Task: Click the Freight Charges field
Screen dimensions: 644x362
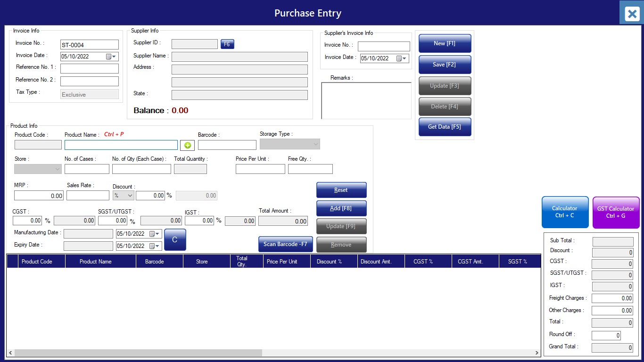Action: (612, 298)
